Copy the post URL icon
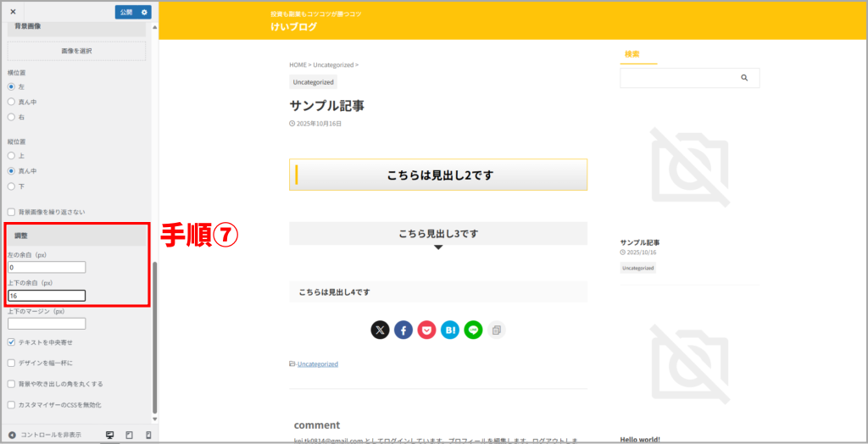868x444 pixels. [x=497, y=330]
